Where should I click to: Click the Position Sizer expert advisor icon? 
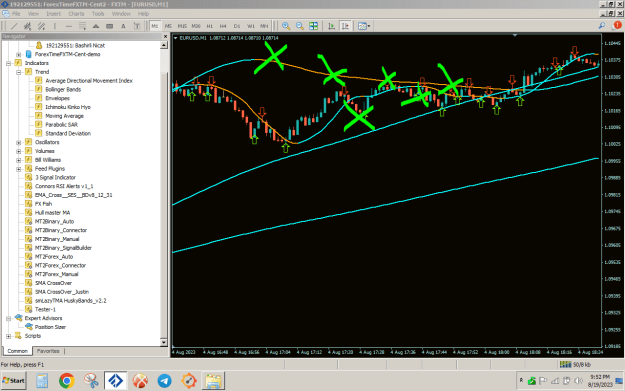[x=29, y=327]
